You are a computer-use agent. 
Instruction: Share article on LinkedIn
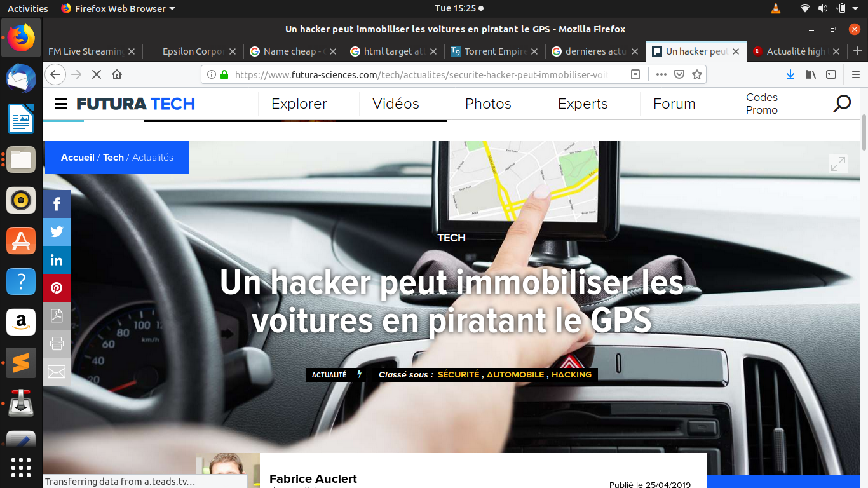pos(57,260)
